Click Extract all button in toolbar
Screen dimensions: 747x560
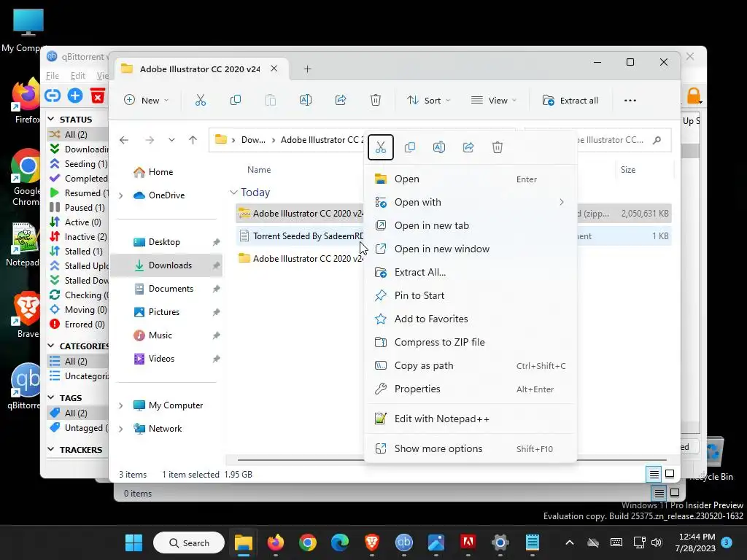point(570,101)
